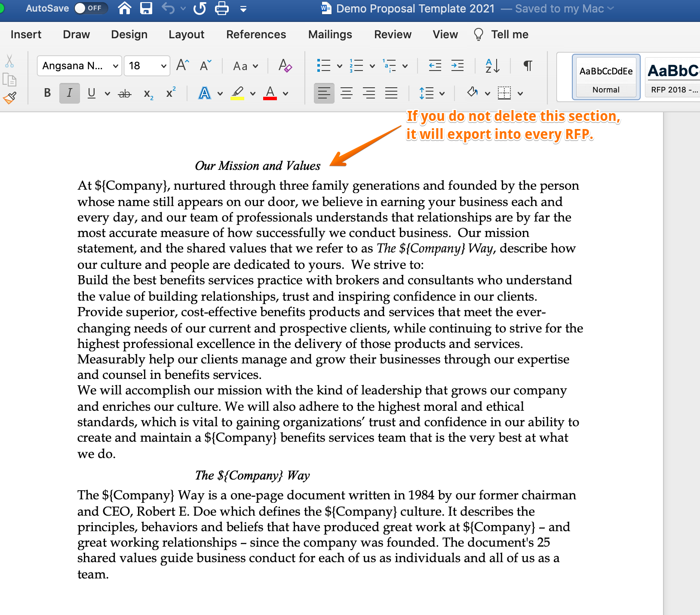700x615 pixels.
Task: Apply the Normal style
Action: [x=606, y=77]
